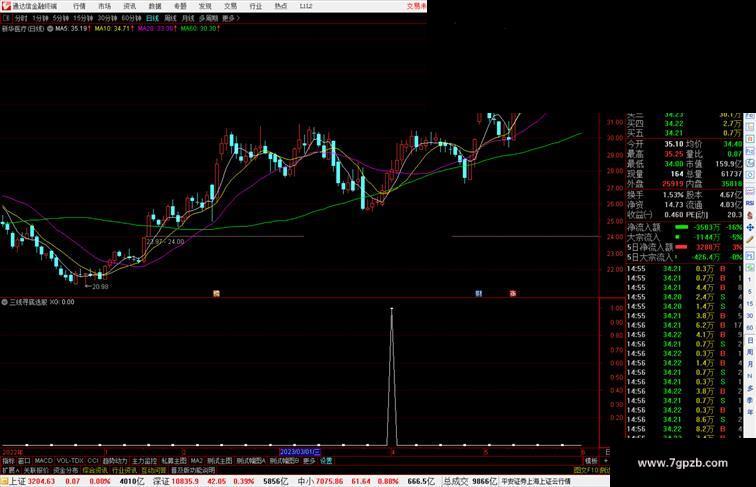
Task: Switch chart to 1分钟 period
Action: coord(40,18)
